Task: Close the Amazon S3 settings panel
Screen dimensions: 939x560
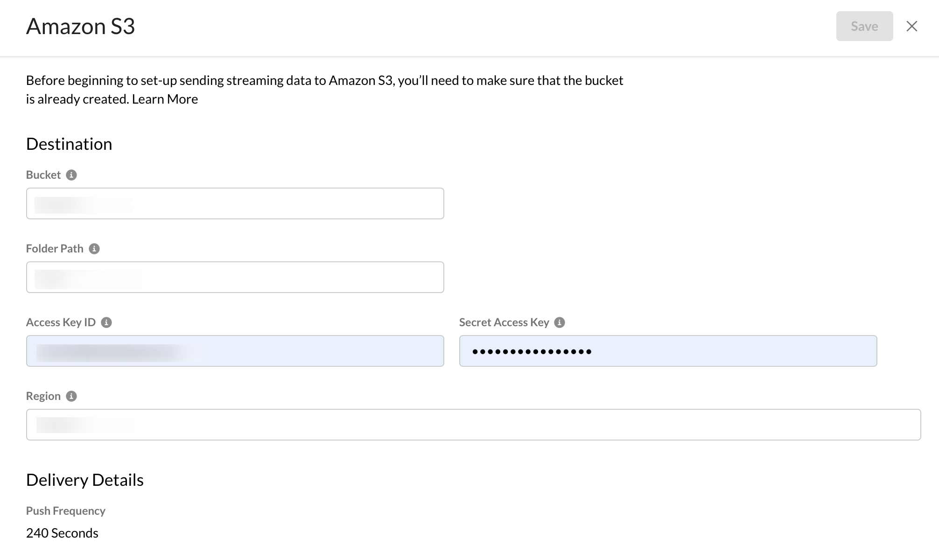Action: coord(911,26)
